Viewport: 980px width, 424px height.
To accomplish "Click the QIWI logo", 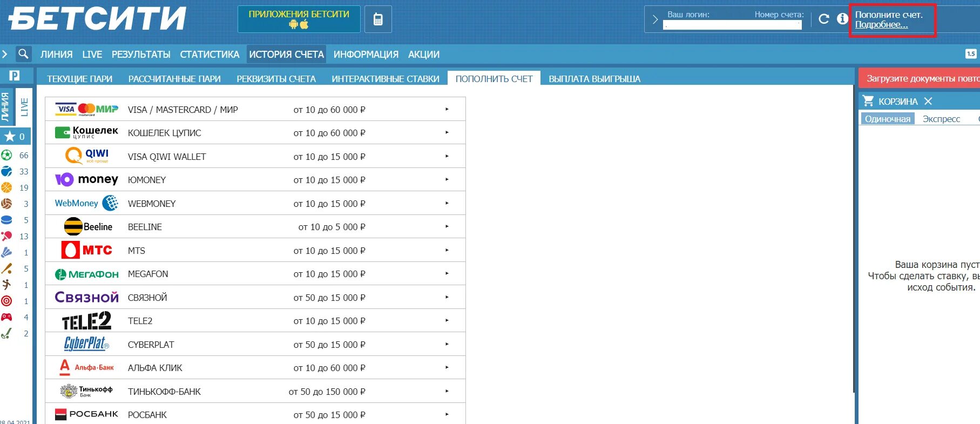I will 86,156.
